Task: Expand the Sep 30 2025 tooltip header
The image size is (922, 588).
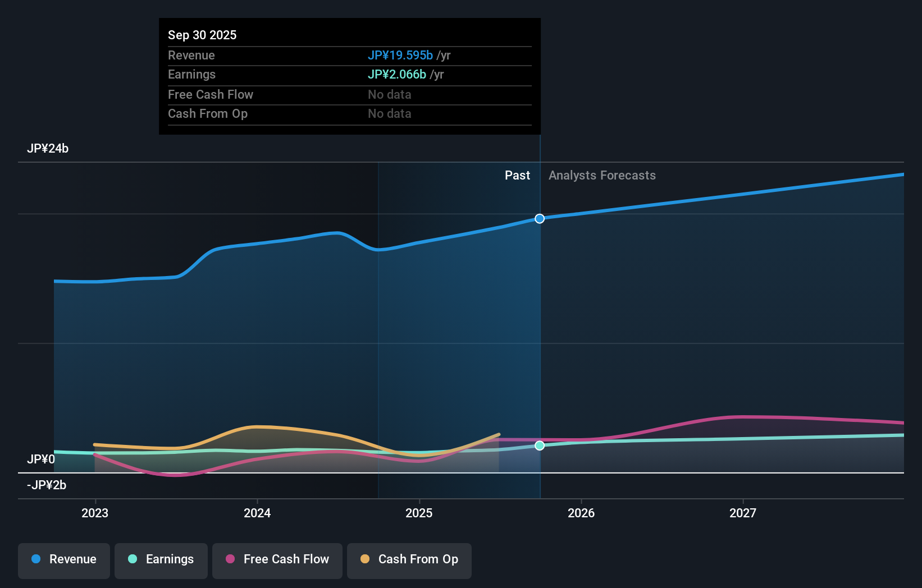Action: coord(202,35)
